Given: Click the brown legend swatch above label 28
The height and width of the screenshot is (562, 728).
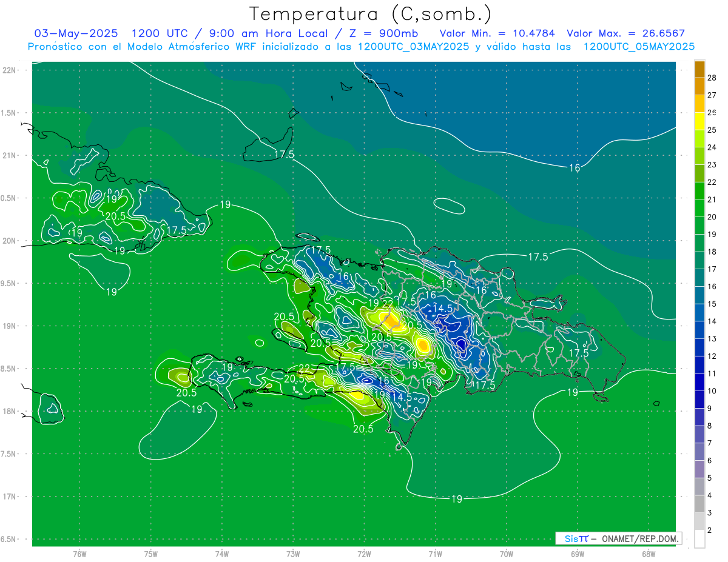Looking at the screenshot, I should click(699, 70).
